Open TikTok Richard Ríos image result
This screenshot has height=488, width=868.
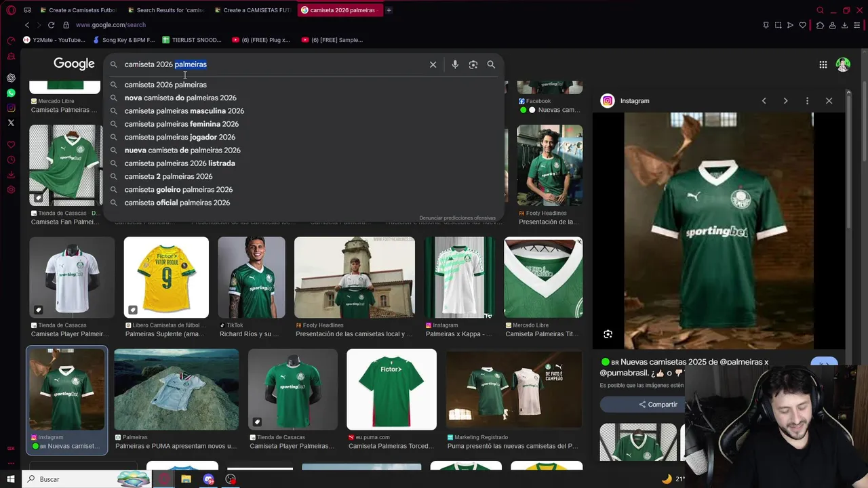tap(252, 277)
